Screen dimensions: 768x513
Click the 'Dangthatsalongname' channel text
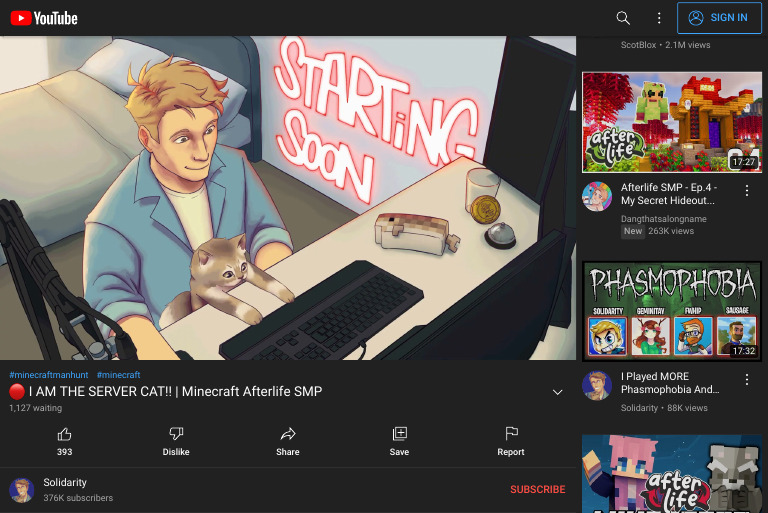tap(664, 219)
